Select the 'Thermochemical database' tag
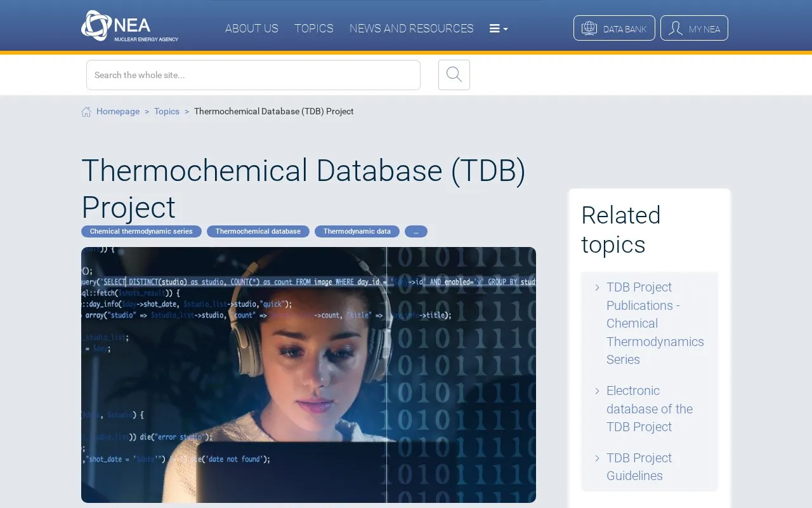Viewport: 812px width, 508px height. [258, 231]
